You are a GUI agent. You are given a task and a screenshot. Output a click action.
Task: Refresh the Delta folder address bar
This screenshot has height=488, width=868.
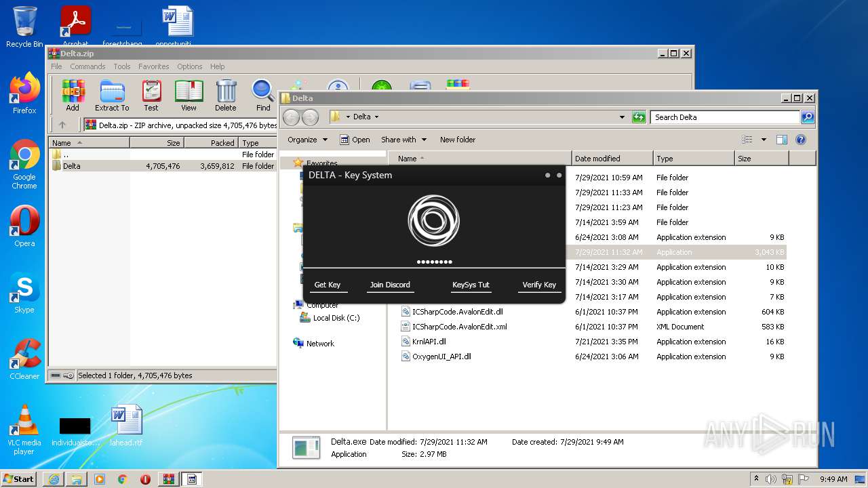tap(638, 117)
